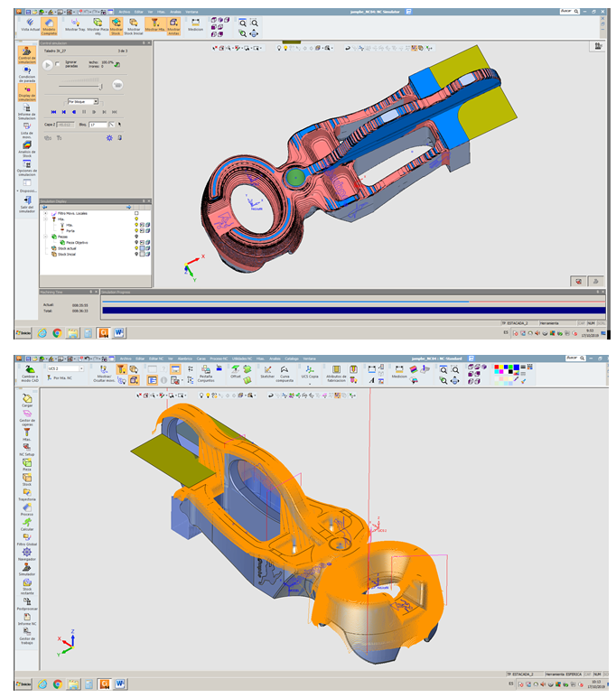Click Offset icon in NC toolbar

236,372
